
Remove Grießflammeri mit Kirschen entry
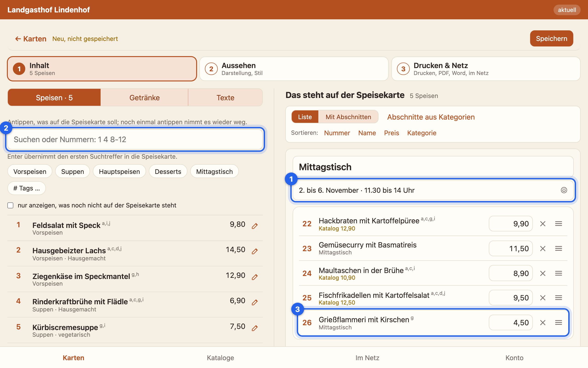coord(543,322)
